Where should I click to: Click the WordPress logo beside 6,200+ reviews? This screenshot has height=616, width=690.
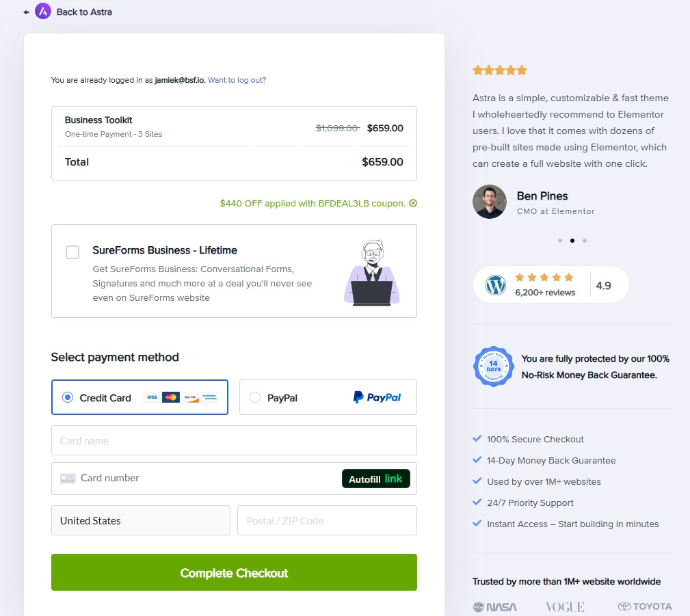(x=495, y=285)
